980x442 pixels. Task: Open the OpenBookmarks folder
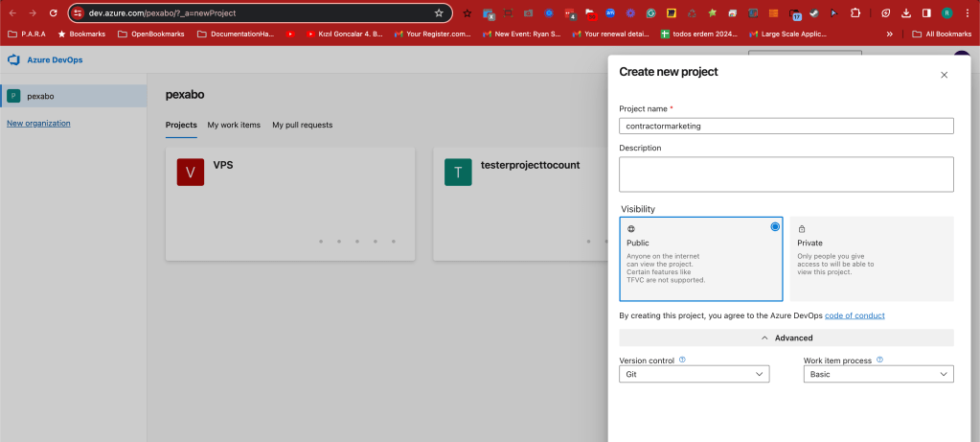(150, 34)
